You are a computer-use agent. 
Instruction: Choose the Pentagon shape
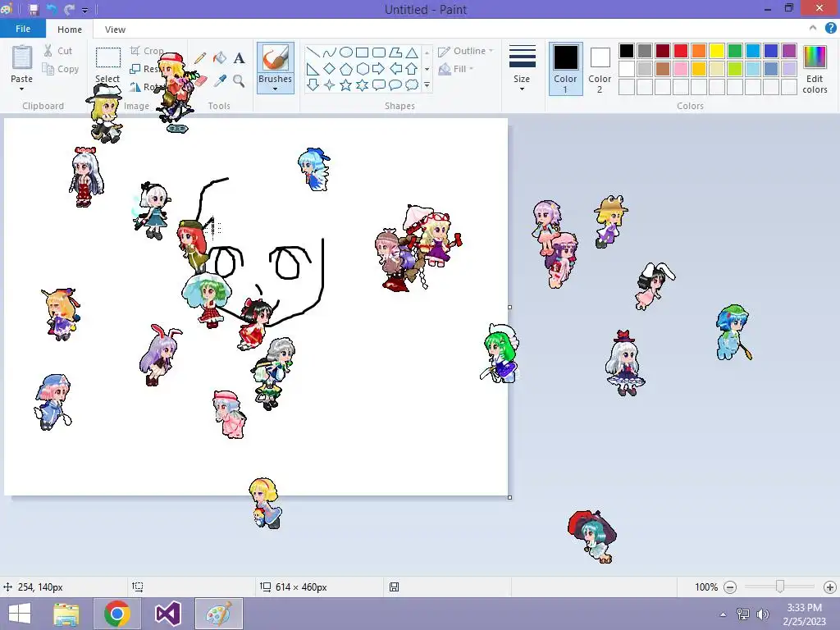click(x=346, y=69)
